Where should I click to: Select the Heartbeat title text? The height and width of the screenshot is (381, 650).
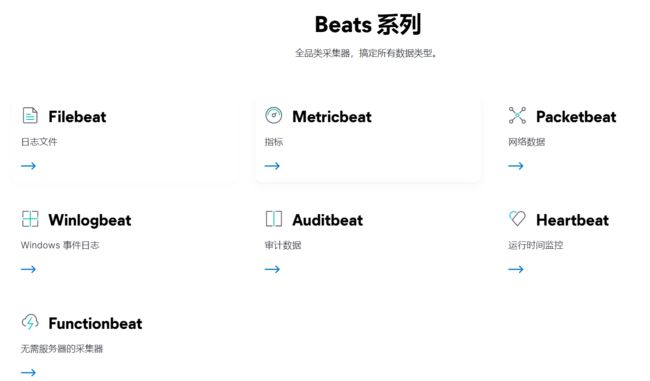pos(572,220)
